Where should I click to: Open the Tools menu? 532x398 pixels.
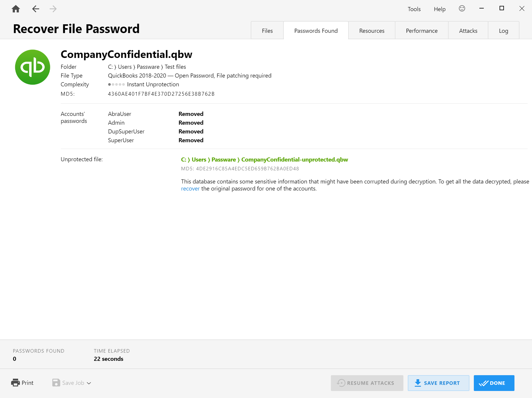(414, 9)
